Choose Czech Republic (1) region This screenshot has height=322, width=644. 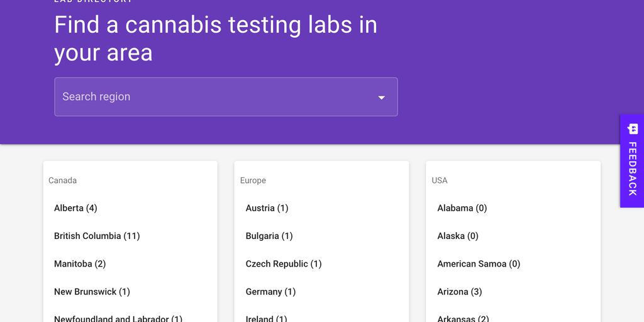tap(284, 264)
